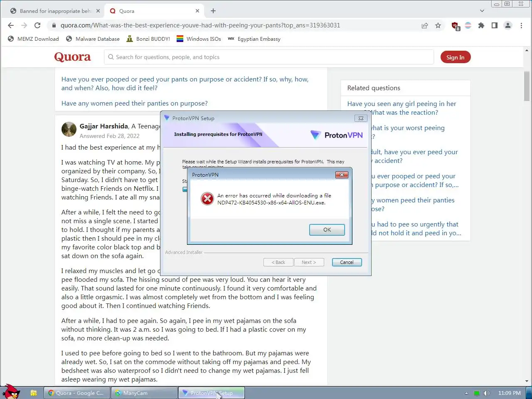Click 'Answered Feb 28, 2022' timestamp

tap(110, 136)
